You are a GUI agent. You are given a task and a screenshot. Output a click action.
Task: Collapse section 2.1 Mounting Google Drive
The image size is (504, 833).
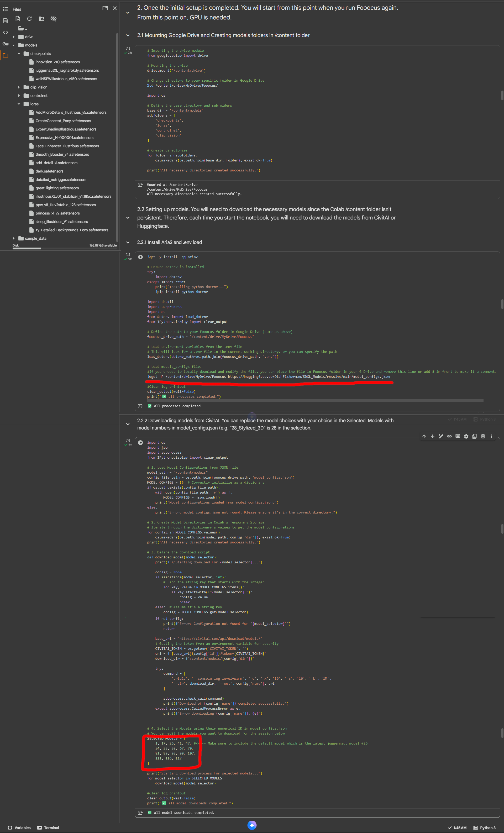128,35
